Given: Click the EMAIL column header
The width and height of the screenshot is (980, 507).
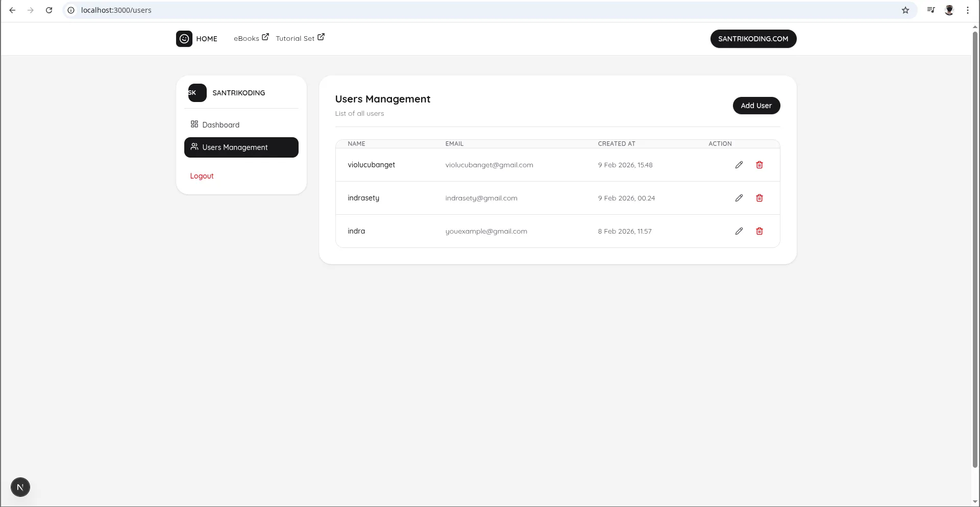Looking at the screenshot, I should [454, 144].
